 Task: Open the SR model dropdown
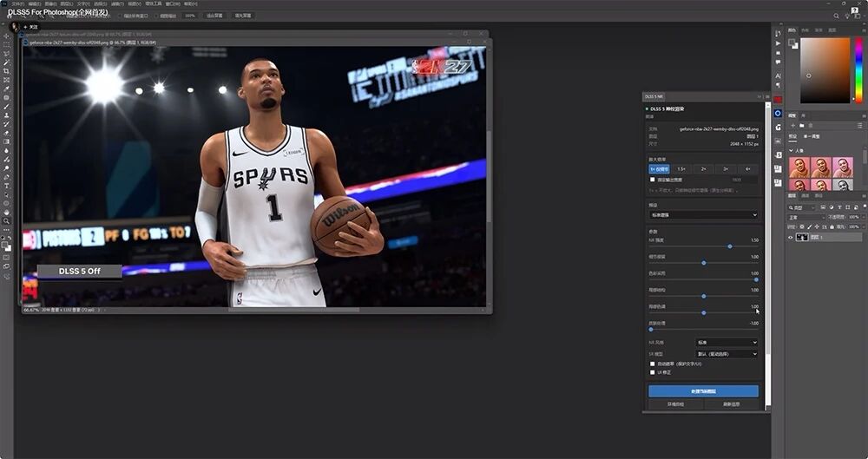pyautogui.click(x=727, y=354)
